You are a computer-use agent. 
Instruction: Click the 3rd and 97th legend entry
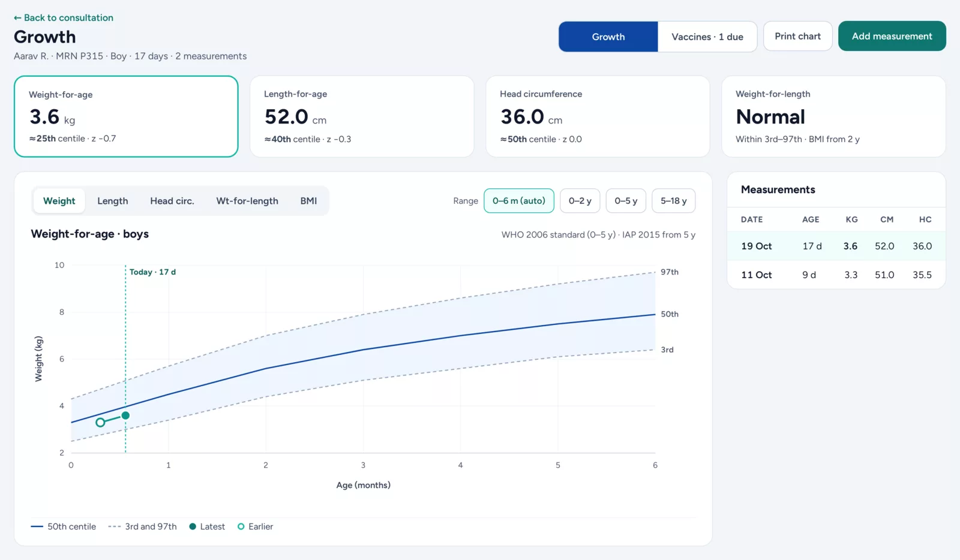[143, 526]
